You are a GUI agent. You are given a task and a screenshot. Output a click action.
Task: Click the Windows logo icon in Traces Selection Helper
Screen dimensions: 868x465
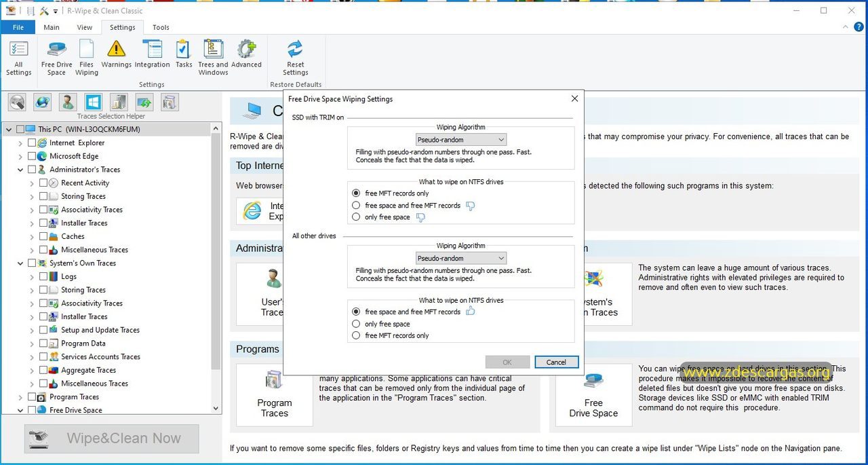click(x=93, y=103)
